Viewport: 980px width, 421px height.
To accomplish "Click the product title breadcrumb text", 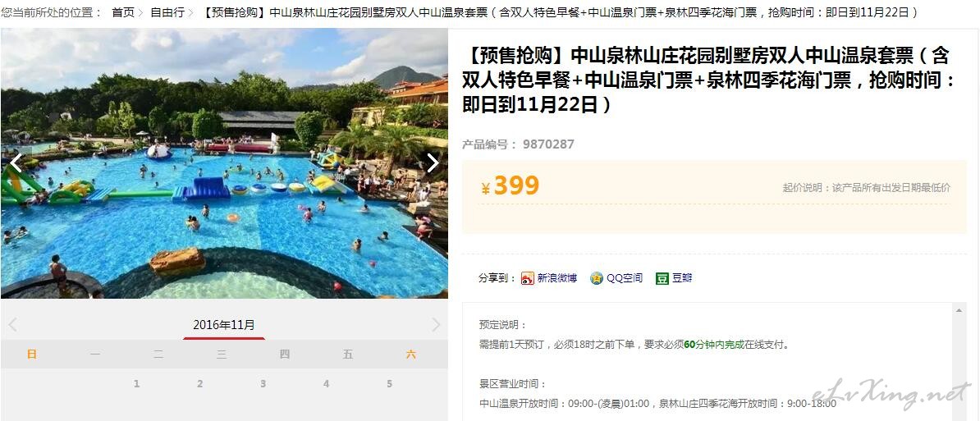I will pos(561,12).
